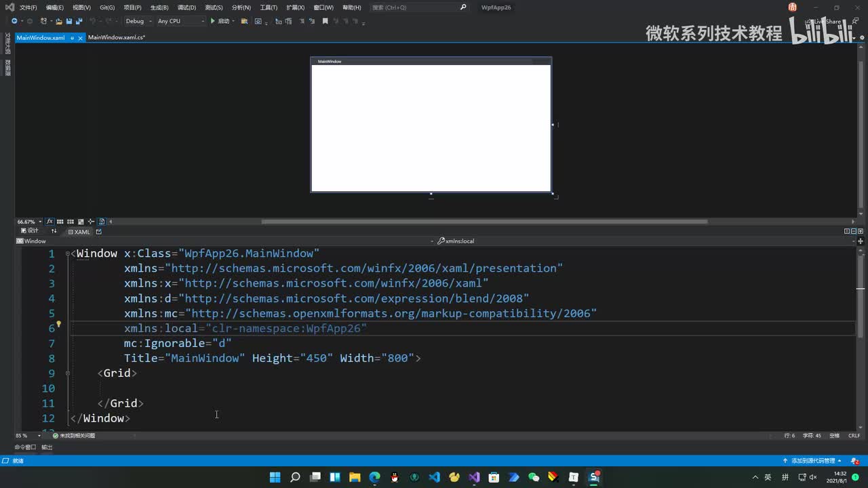This screenshot has width=868, height=488.
Task: Open the 调试(D) menu
Action: (186, 7)
